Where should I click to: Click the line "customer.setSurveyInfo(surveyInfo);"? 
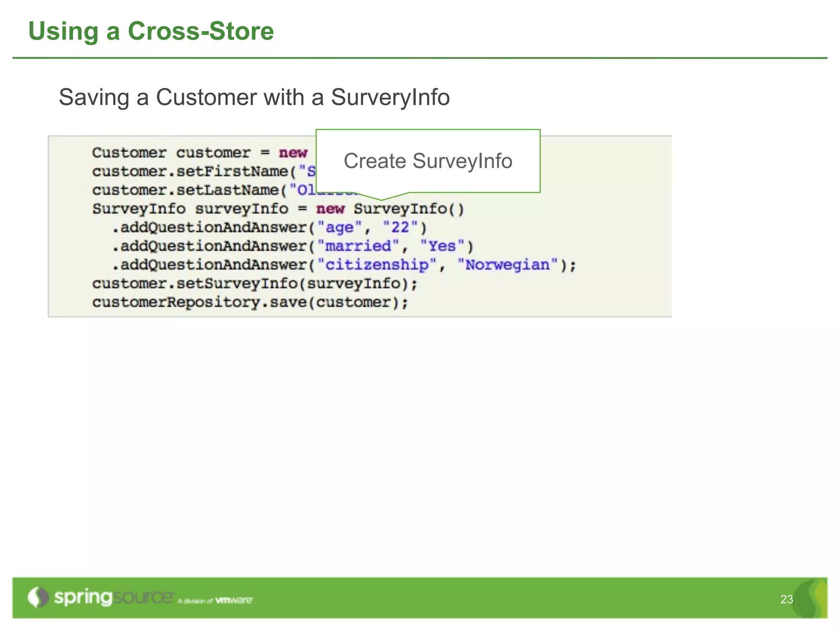pyautogui.click(x=255, y=284)
